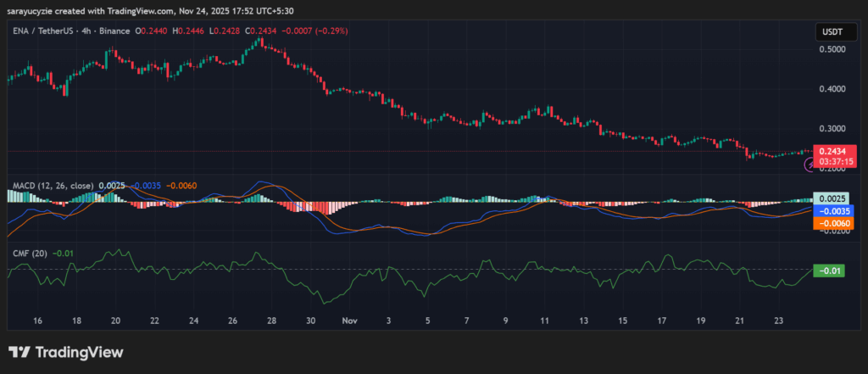This screenshot has height=374, width=868.
Task: Click the orange −0.0060 MACD scale label
Action: (x=834, y=223)
